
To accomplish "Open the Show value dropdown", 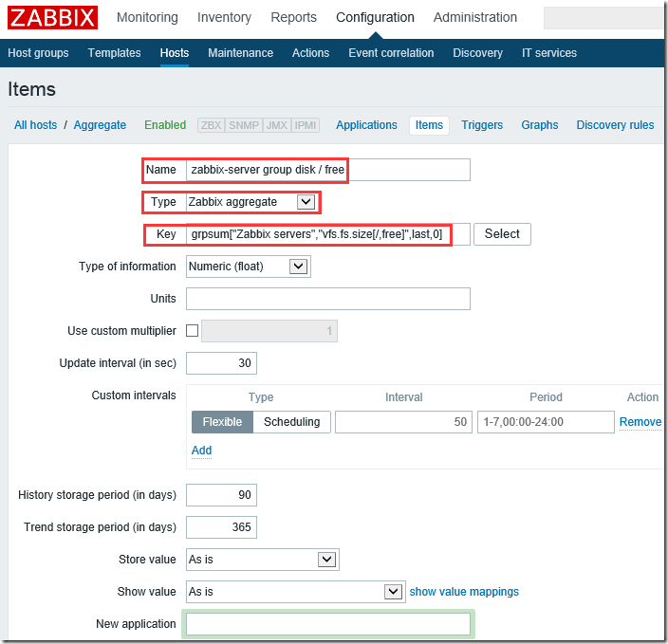I will [x=296, y=592].
